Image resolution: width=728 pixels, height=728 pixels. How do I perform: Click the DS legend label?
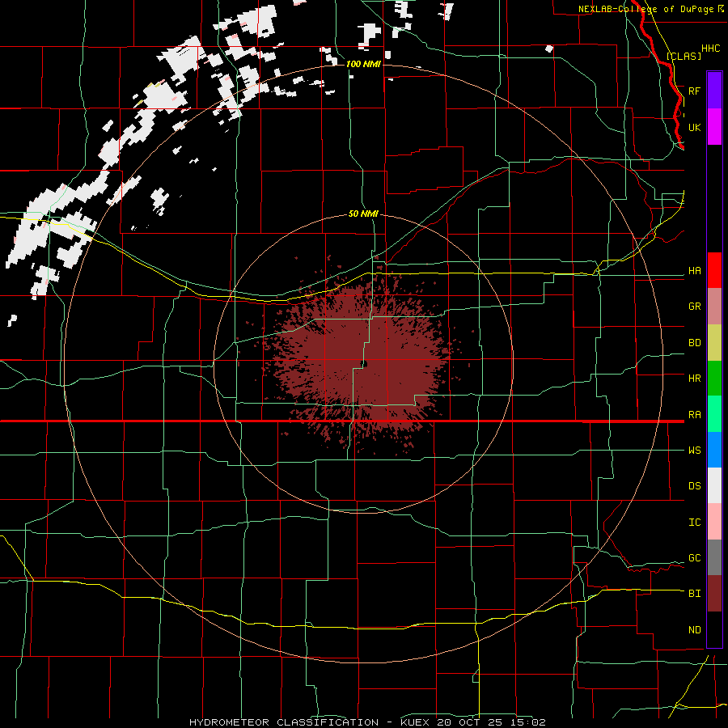[694, 486]
